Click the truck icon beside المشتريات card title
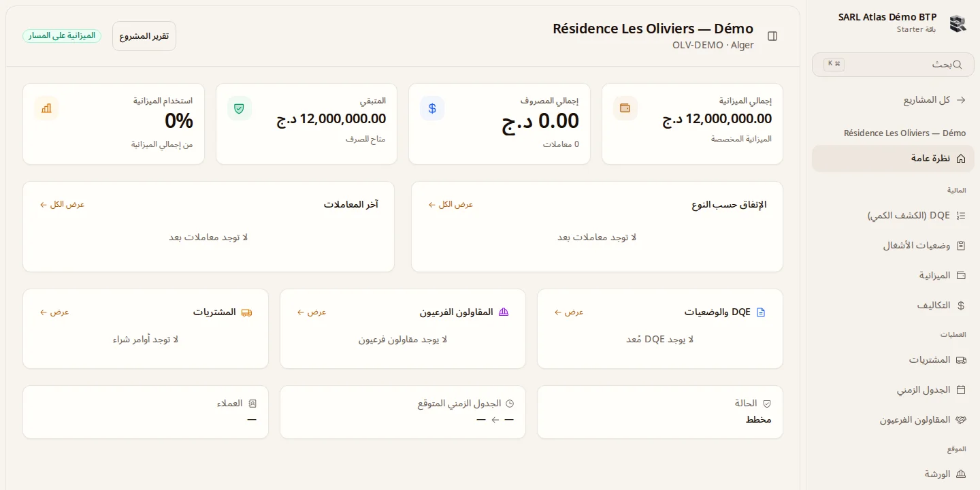Screen dimensions: 980x490 [x=246, y=312]
